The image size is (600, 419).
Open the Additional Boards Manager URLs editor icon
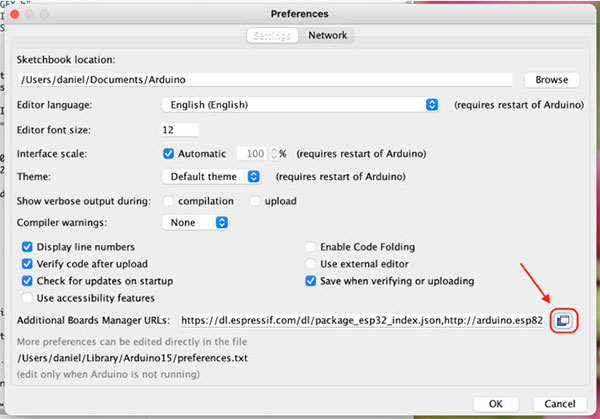pos(563,320)
